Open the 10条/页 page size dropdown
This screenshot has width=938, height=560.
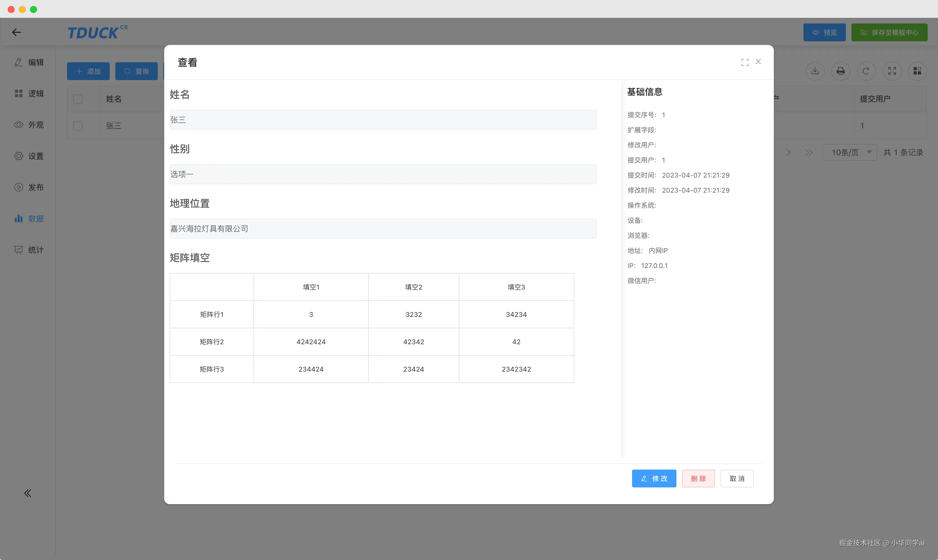pyautogui.click(x=849, y=152)
